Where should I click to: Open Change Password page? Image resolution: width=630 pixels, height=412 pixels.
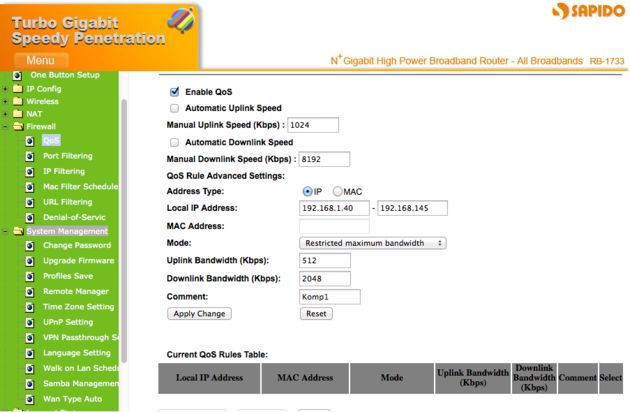click(77, 245)
